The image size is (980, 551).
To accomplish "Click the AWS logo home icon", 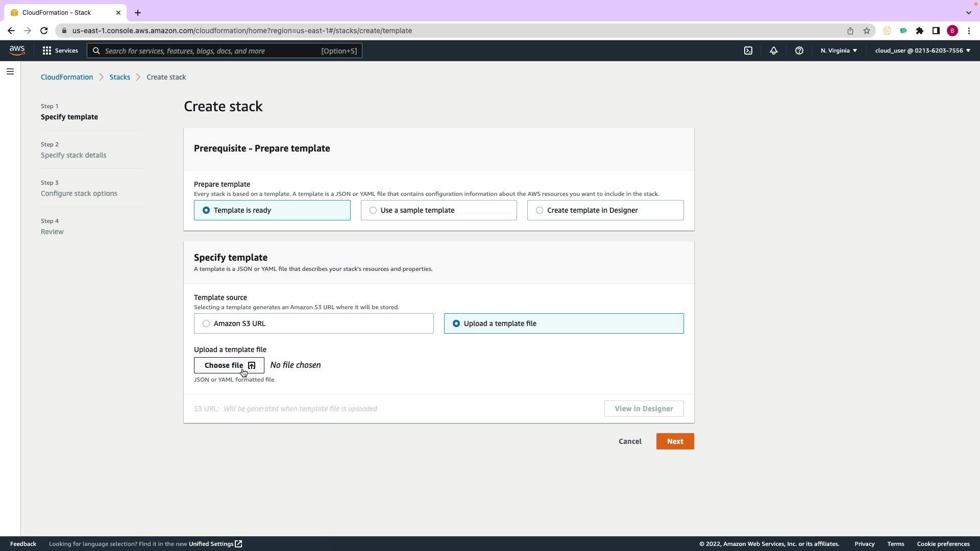I will point(17,51).
